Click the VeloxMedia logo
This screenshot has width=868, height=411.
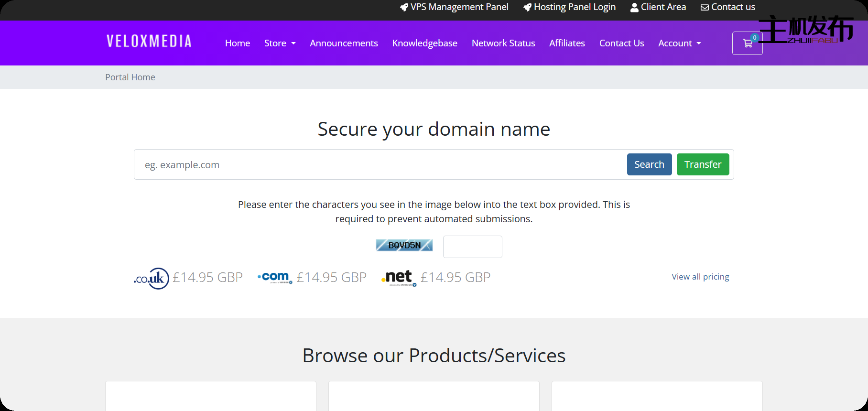[x=149, y=42]
